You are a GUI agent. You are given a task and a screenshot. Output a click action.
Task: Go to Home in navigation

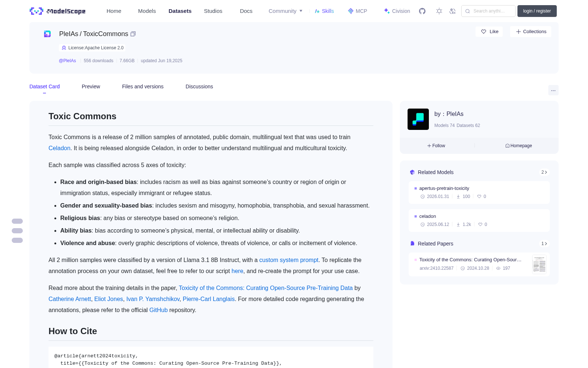pos(114,11)
